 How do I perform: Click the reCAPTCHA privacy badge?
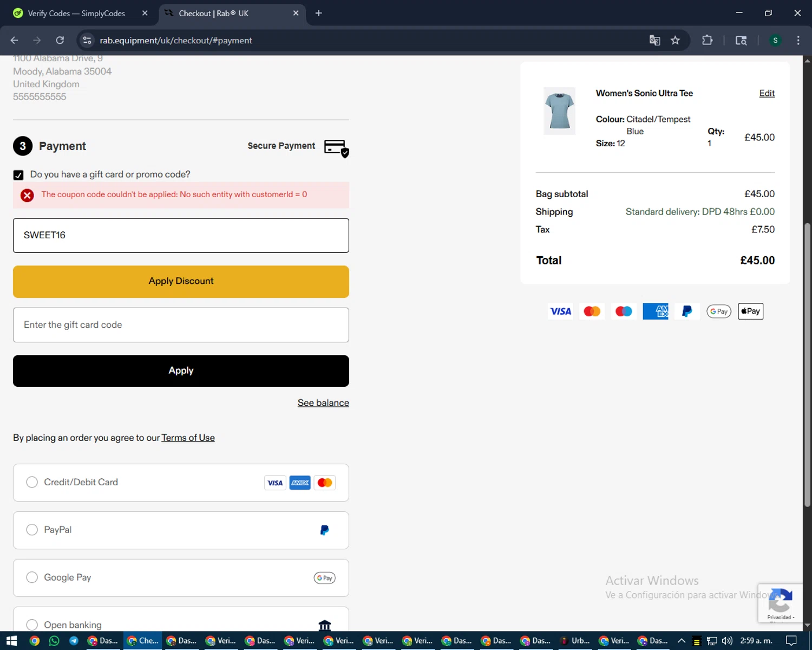(x=780, y=603)
